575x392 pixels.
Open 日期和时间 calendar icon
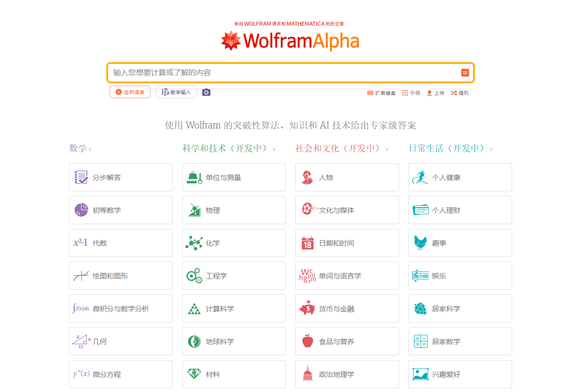(307, 243)
